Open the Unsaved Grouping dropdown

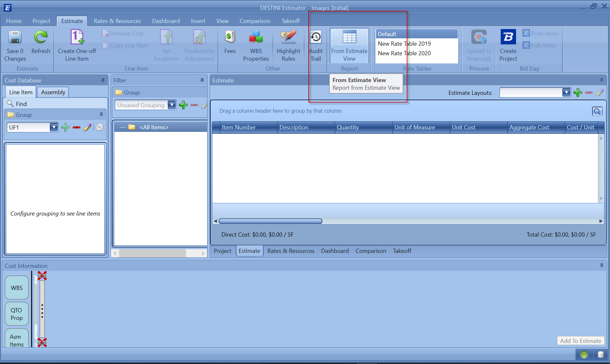pos(172,105)
